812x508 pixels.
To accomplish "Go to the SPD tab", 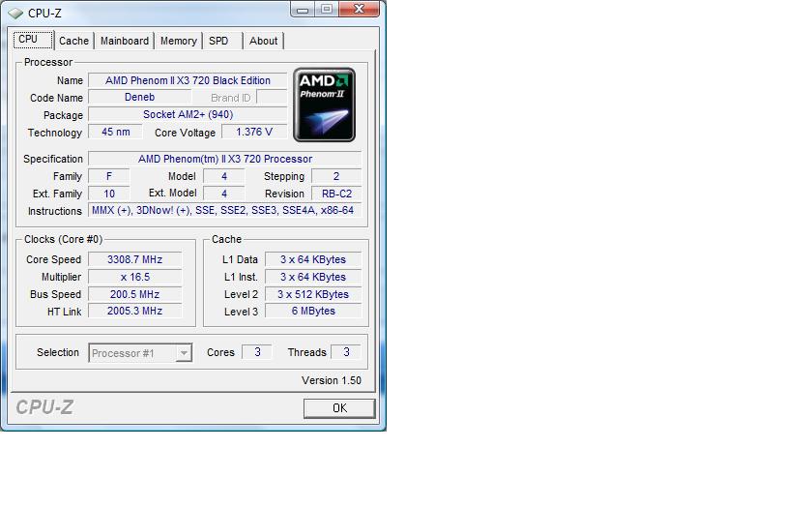I will (218, 41).
